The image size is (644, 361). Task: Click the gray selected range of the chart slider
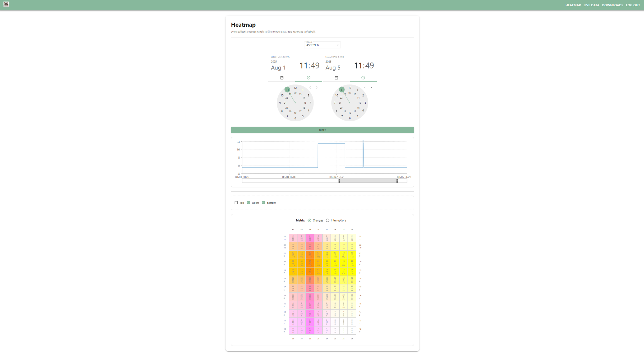click(368, 181)
